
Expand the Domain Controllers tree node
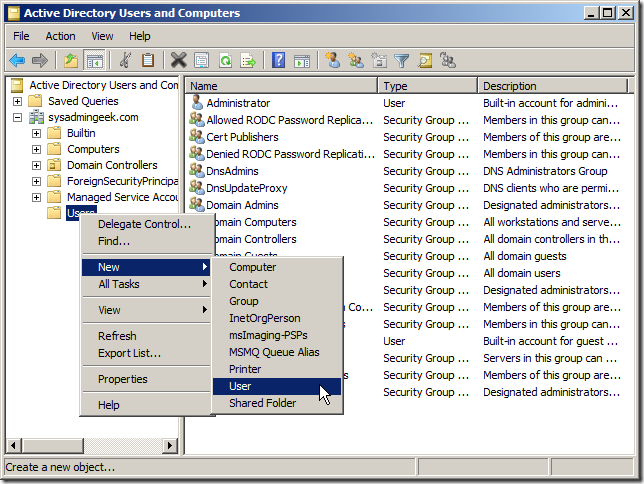coord(37,165)
